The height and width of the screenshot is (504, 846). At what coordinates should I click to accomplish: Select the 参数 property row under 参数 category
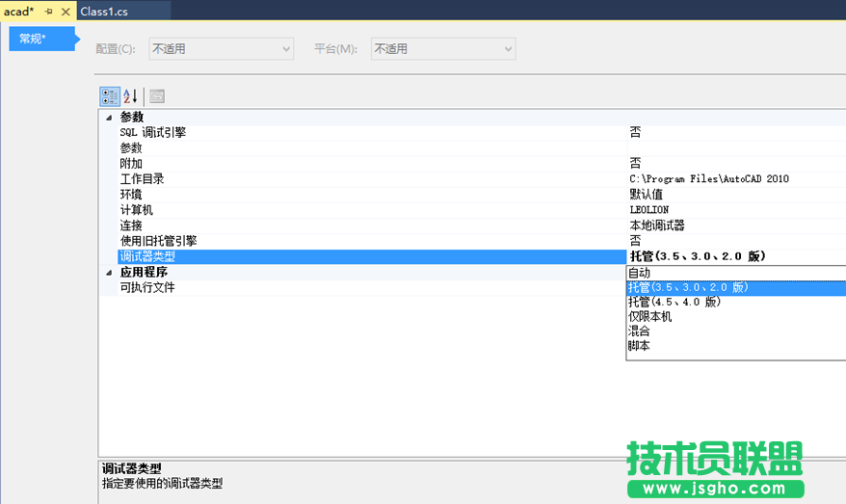pos(372,148)
